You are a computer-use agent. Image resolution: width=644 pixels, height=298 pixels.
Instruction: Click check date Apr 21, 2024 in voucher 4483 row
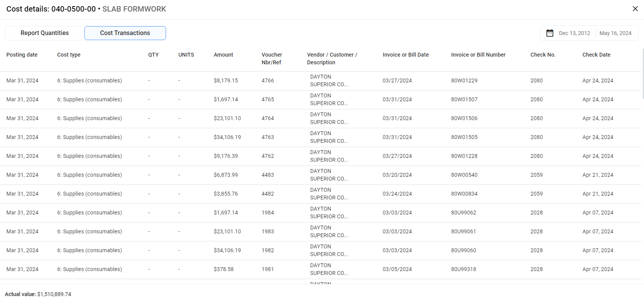[598, 175]
